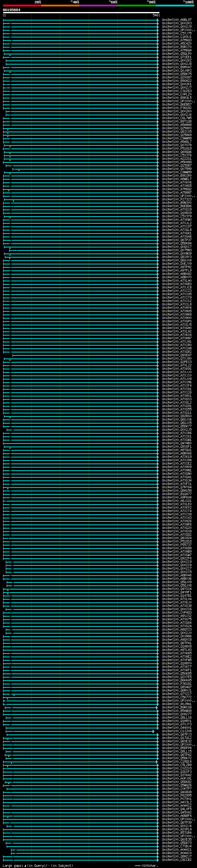Click the white query sequence ruler bar
This screenshot has height=868, width=197.
[81, 13]
